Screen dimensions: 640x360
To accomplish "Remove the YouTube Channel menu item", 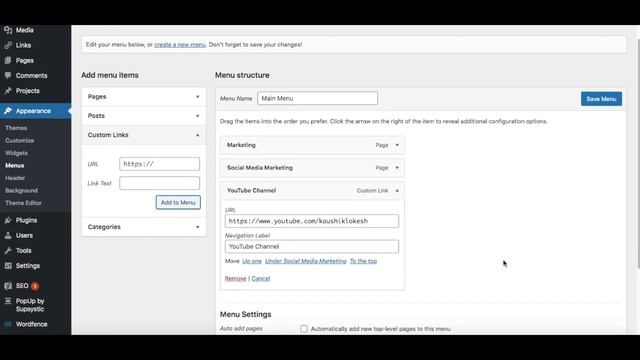I will click(x=236, y=279).
